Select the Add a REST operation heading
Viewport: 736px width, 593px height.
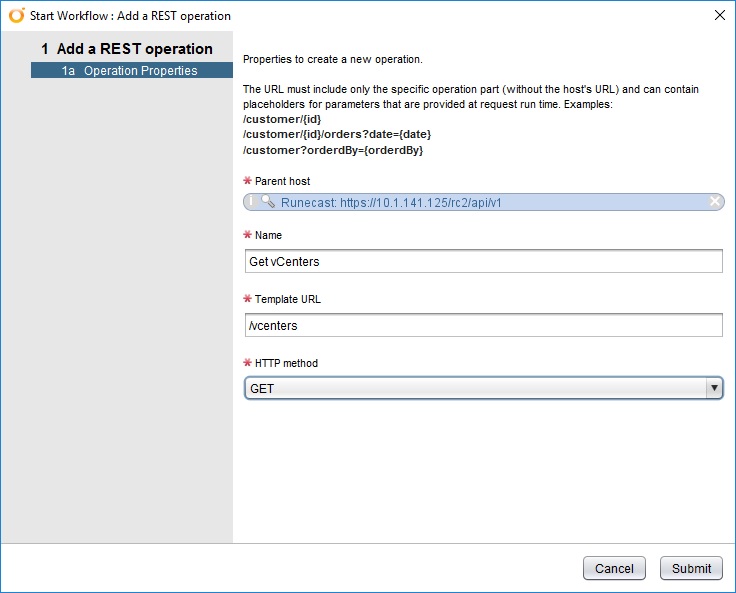click(127, 48)
